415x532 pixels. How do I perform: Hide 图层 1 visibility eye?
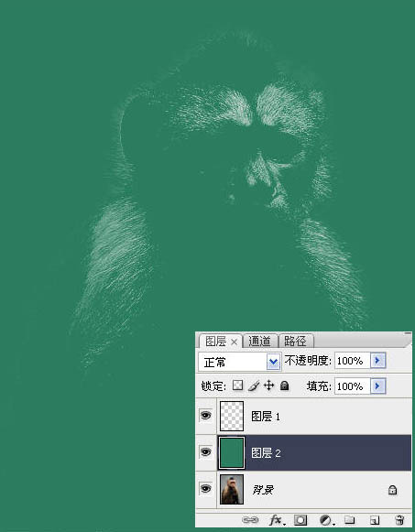(205, 416)
